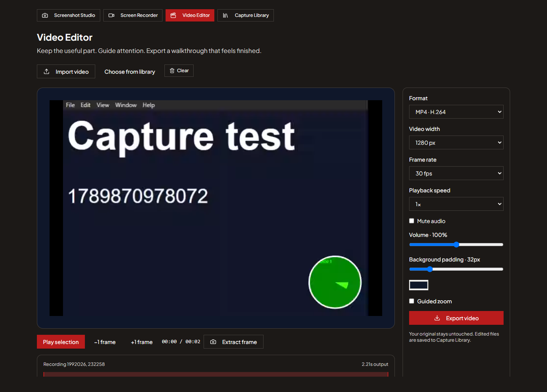This screenshot has width=547, height=392.
Task: Click the library shelf icon beside Capture Library
Action: point(225,15)
